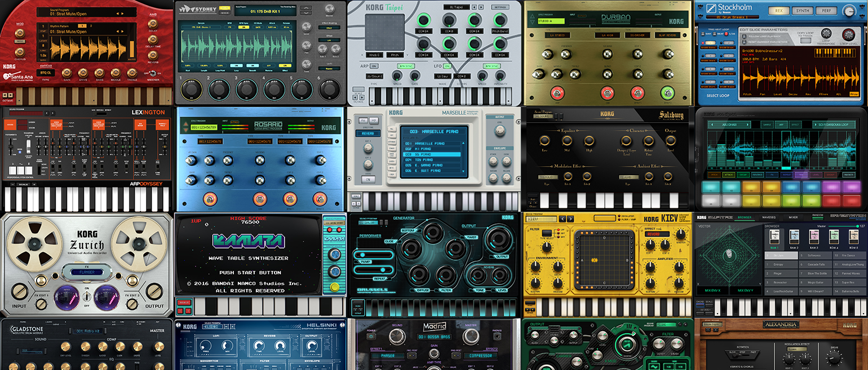Toggle the ON/OFF switch on the Zurich recorder
The image size is (868, 370).
pyautogui.click(x=87, y=296)
